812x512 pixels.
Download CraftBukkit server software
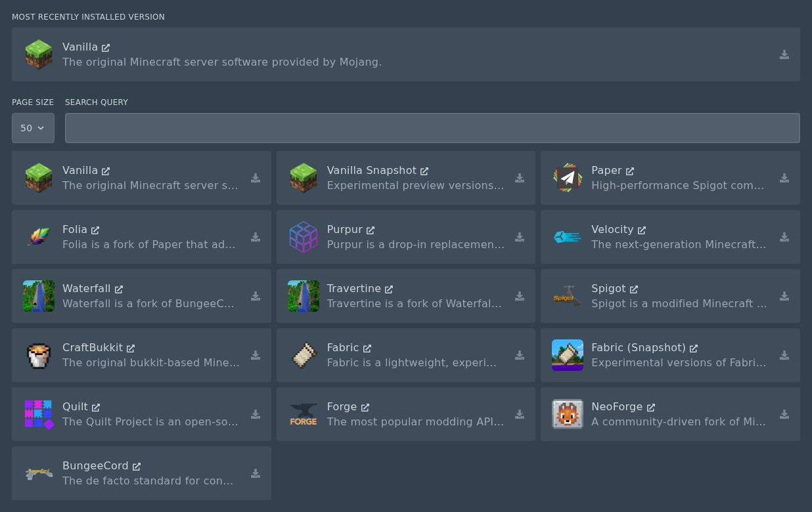(x=256, y=355)
